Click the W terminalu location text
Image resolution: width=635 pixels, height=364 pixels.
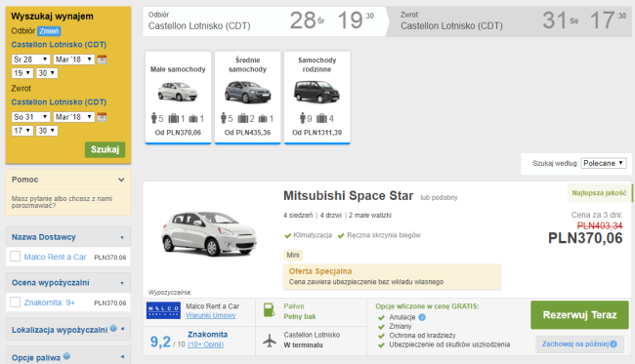pyautogui.click(x=303, y=345)
